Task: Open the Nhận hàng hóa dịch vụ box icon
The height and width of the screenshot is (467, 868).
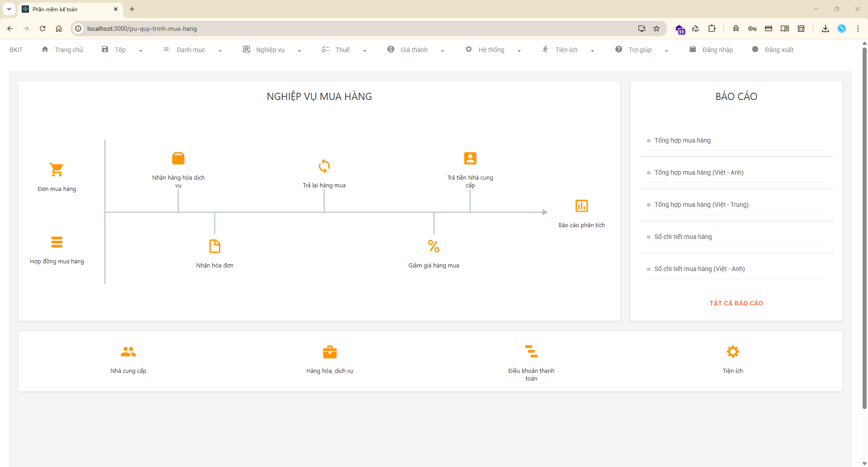Action: [178, 158]
